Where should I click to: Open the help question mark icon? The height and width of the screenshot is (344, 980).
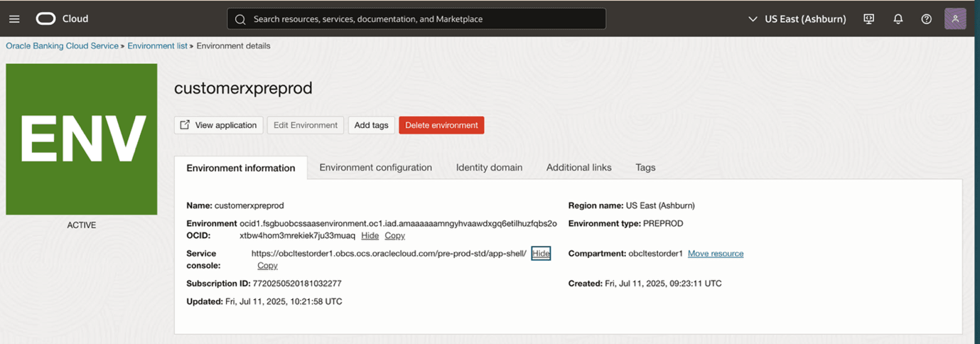coord(926,19)
